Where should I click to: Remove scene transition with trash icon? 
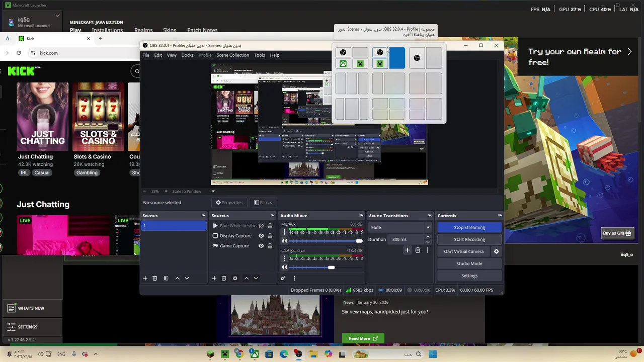coord(418,250)
